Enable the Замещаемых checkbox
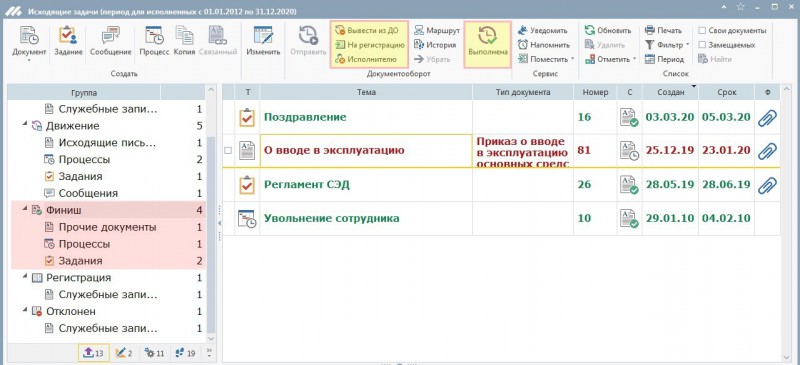 (x=702, y=45)
